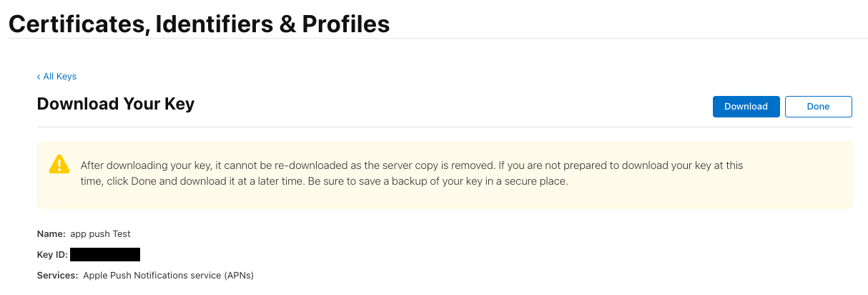Screen dimensions: 868x295
Task: Click the word Certificates in page title
Action: coord(74,24)
